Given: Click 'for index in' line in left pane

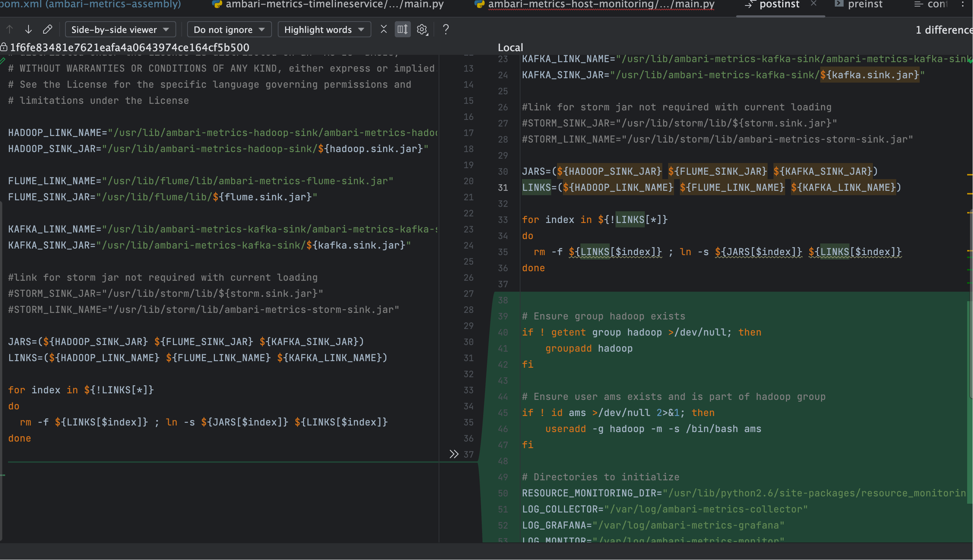Looking at the screenshot, I should tap(81, 390).
